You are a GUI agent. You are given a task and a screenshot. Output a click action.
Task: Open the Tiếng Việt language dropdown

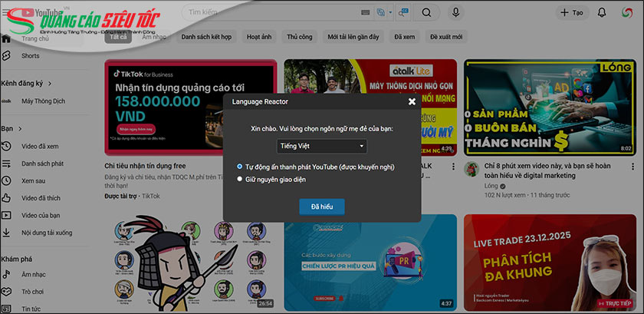(321, 146)
